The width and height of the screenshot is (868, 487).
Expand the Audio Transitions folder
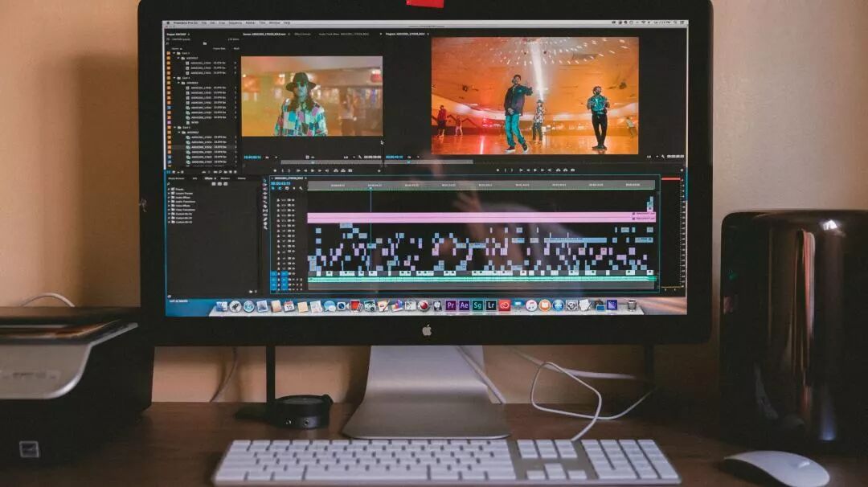click(x=169, y=202)
